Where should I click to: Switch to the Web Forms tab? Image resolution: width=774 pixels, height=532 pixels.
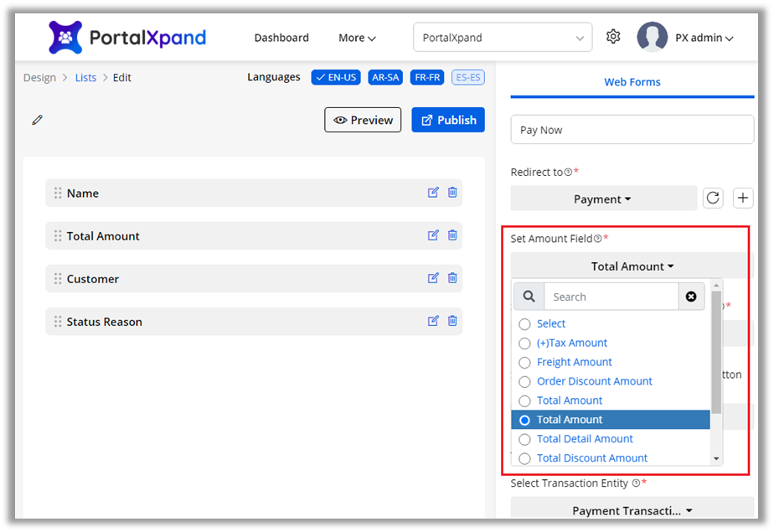click(x=632, y=82)
